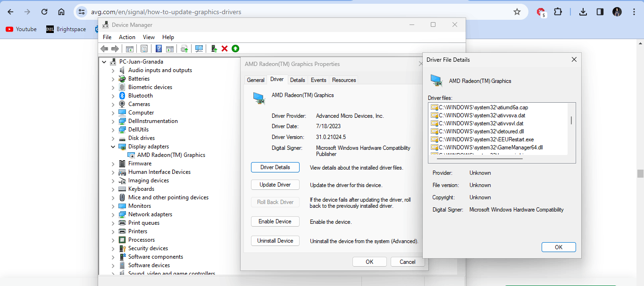Screen dimensions: 644x286
Task: Open the Action menu in Device Manager
Action: pyautogui.click(x=127, y=37)
